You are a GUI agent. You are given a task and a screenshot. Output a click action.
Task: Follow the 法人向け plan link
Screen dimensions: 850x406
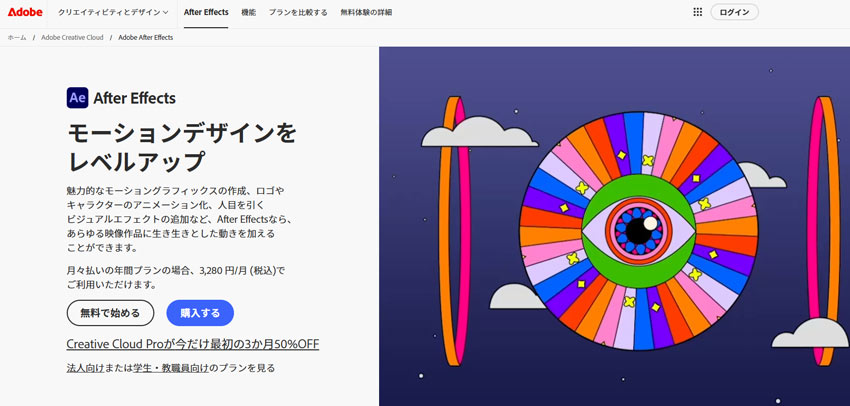coord(87,368)
